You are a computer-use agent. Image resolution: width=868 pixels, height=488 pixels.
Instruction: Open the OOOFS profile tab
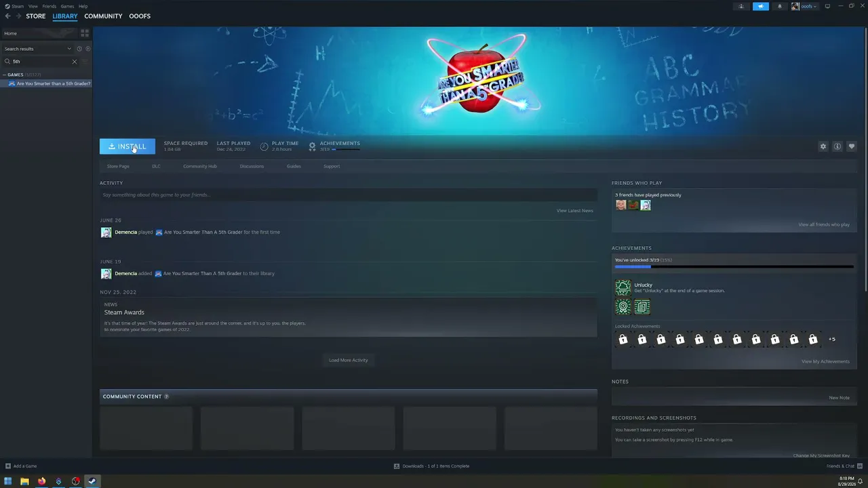pos(140,16)
